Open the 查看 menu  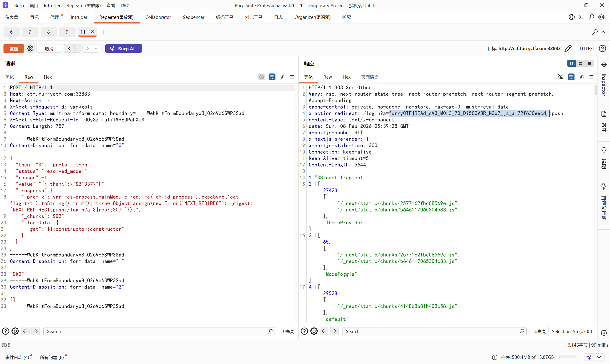click(111, 5)
